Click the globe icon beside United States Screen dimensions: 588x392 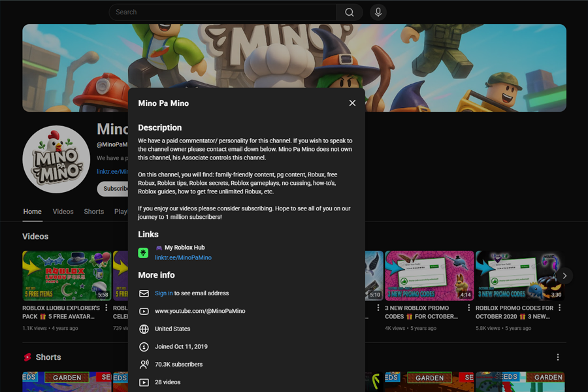click(144, 329)
